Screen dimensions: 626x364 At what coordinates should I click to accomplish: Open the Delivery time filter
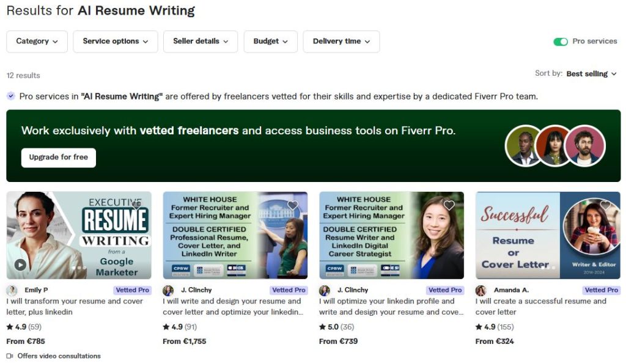point(341,42)
